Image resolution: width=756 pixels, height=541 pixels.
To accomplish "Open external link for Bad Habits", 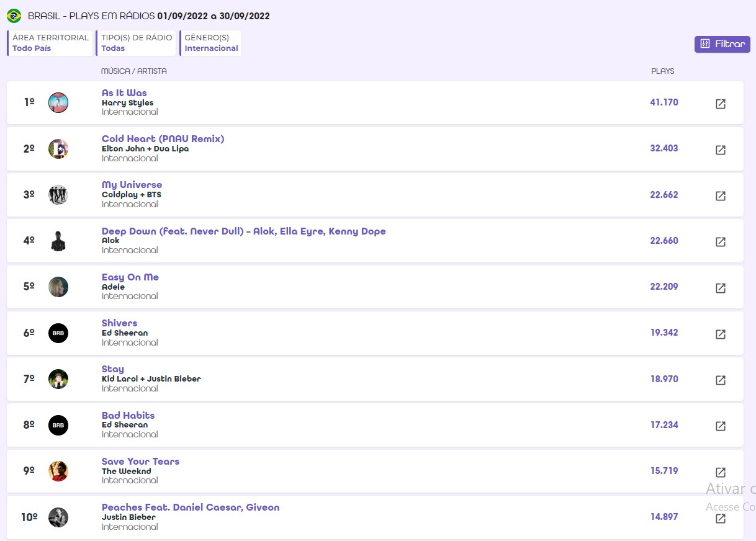I will coord(721,426).
